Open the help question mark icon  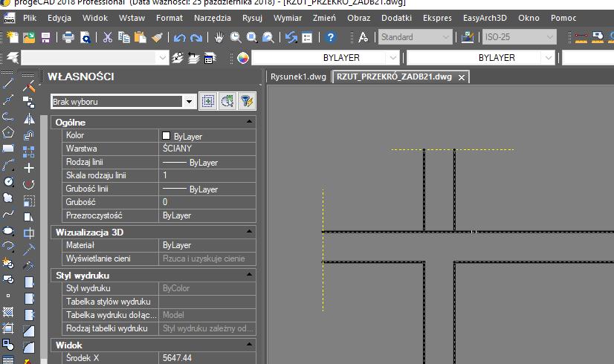331,37
